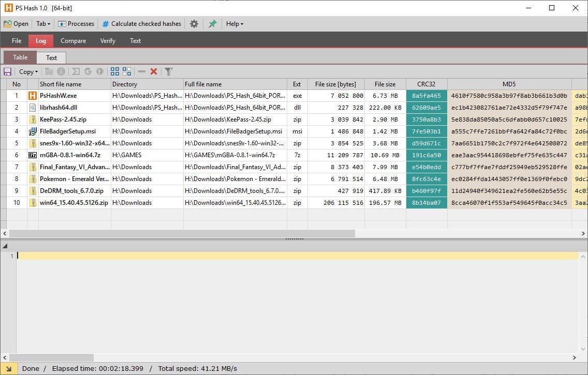Switch to the Compare tab
This screenshot has height=375, width=588.
point(73,41)
